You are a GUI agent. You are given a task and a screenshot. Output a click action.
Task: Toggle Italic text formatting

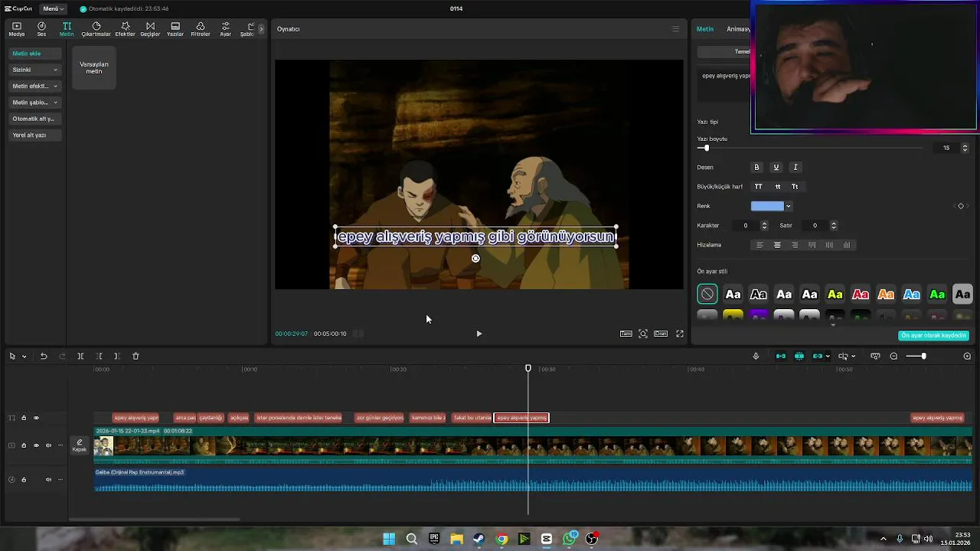pos(795,167)
